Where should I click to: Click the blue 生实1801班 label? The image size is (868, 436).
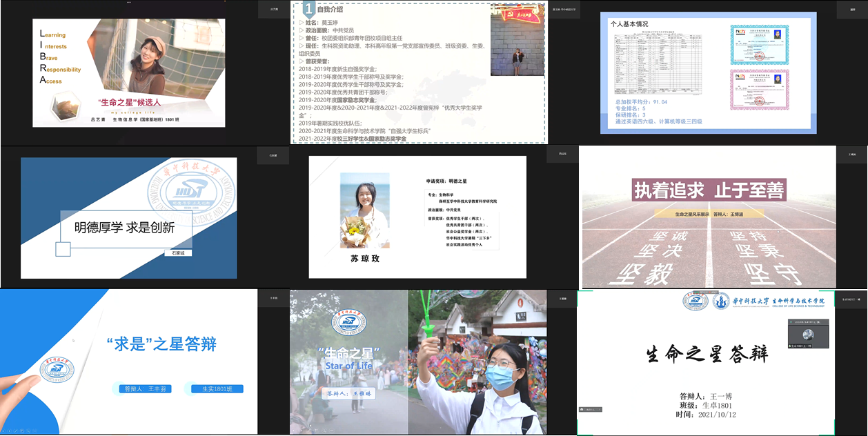point(217,389)
